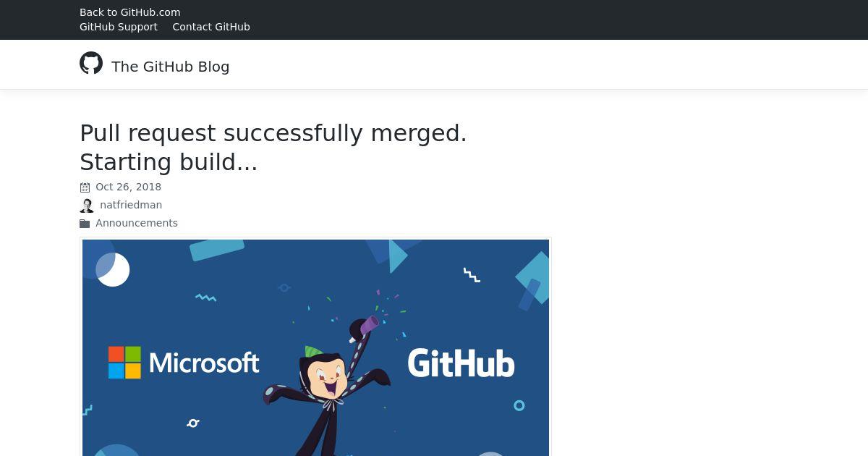Click the purple party horn in the banner
Screen dimensions: 868x456
[369, 325]
